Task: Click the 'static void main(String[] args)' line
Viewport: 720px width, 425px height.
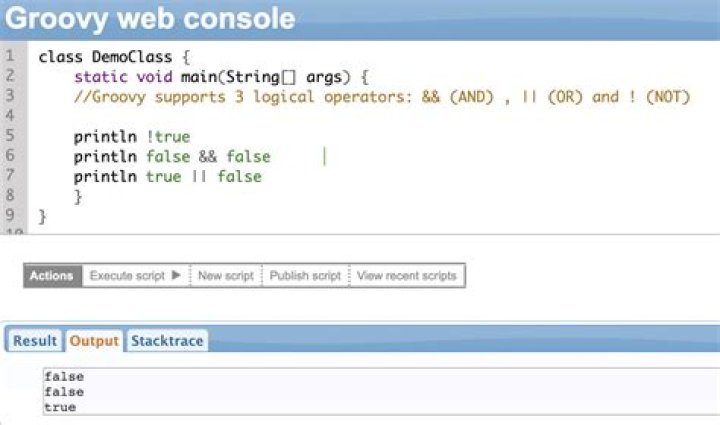Action: (x=221, y=77)
